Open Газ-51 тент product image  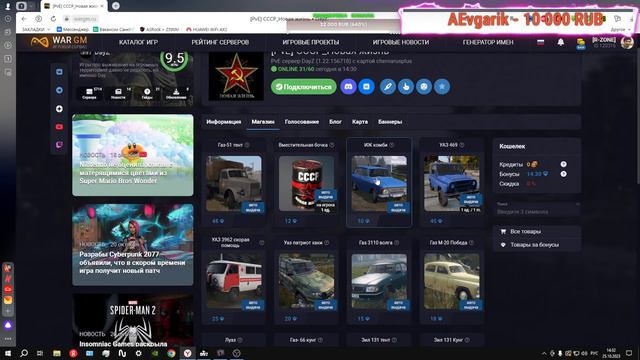[234, 184]
